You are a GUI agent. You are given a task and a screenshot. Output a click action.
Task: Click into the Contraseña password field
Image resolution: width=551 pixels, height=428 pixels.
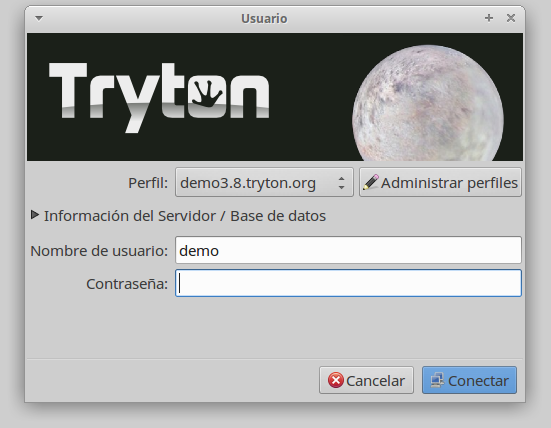coord(348,283)
